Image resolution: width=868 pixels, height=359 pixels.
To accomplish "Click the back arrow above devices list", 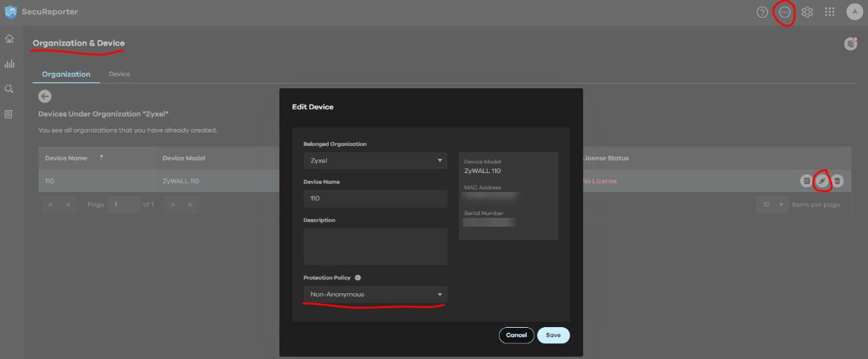I will [x=45, y=96].
